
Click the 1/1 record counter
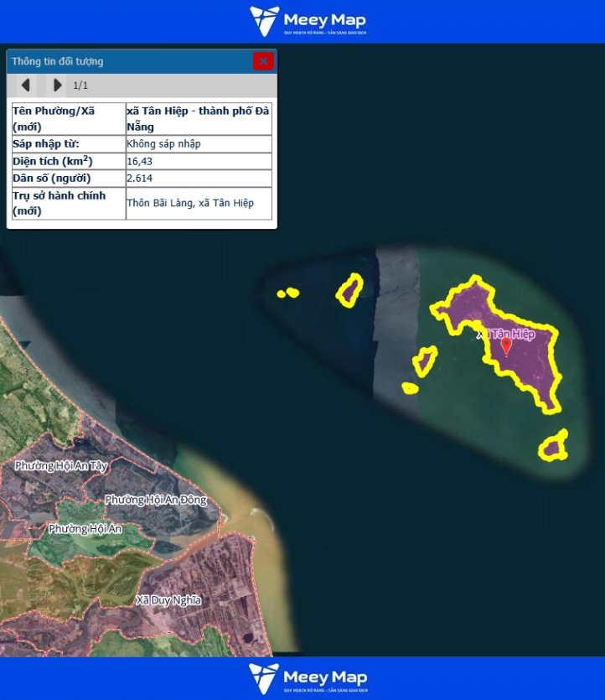[80, 86]
